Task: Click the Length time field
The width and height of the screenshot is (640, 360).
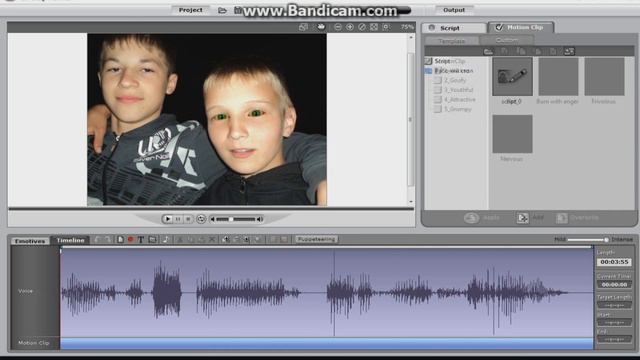Action: pos(614,262)
